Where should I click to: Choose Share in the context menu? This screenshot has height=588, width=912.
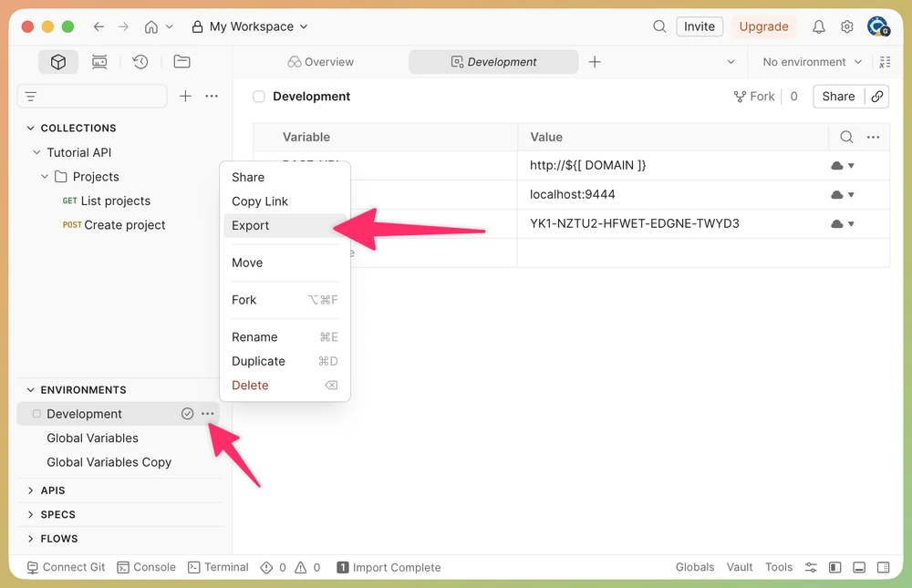click(x=285, y=177)
